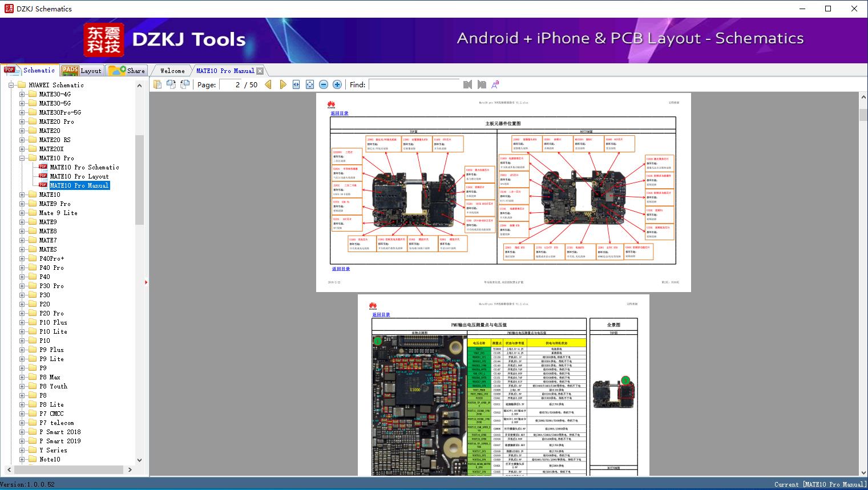This screenshot has width=868, height=490.
Task: Zoom in with the plus icon
Action: [337, 84]
